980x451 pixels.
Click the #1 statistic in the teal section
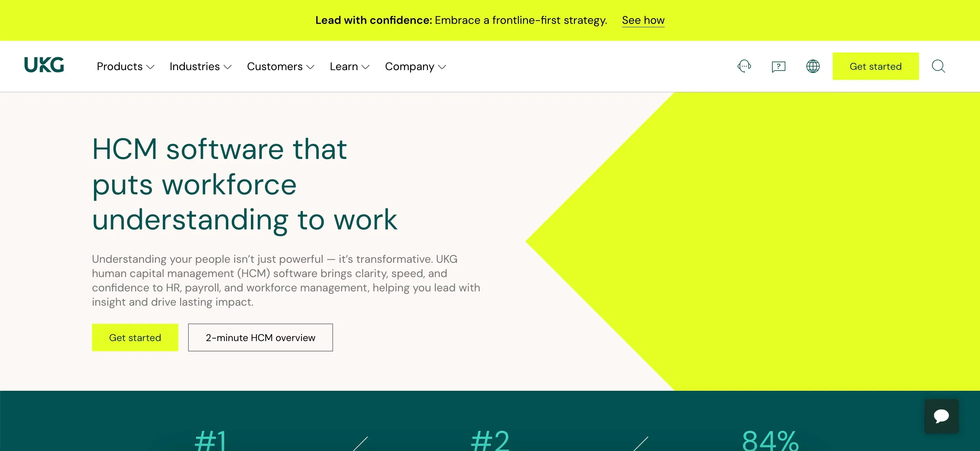point(210,441)
